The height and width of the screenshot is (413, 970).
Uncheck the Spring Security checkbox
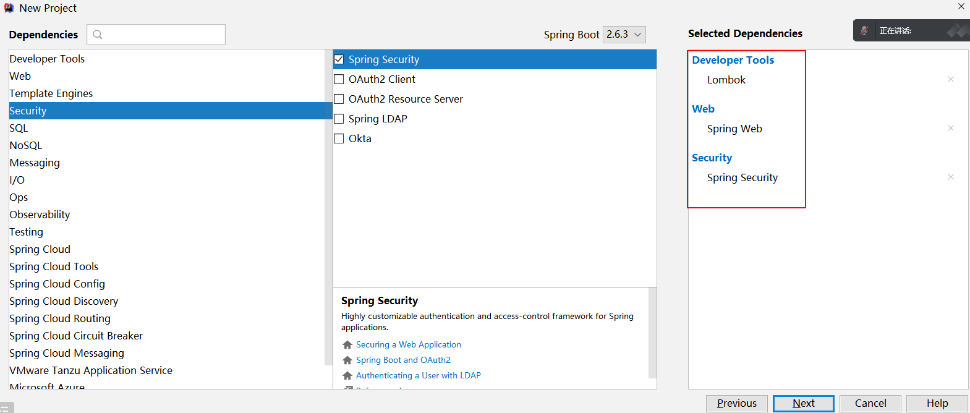338,59
